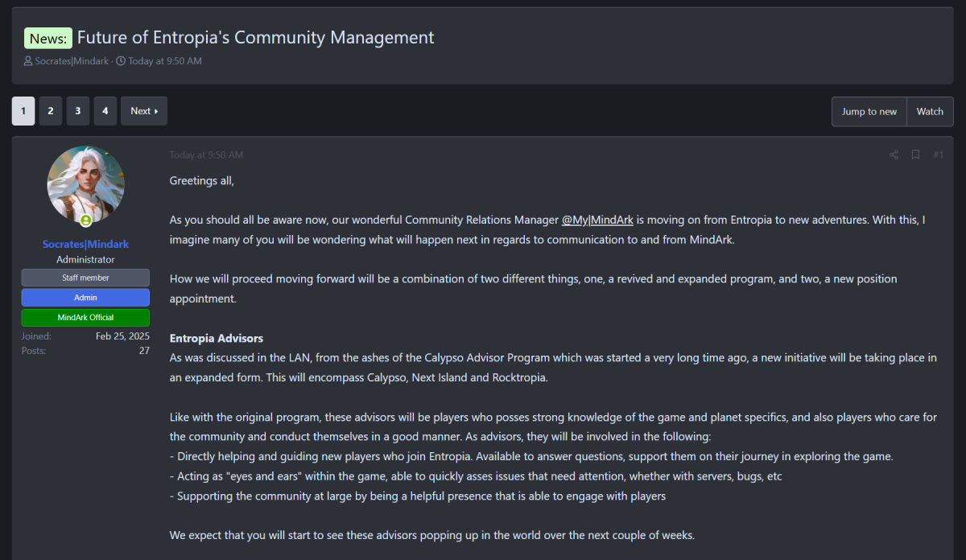Open Socrates|Mindark avatar image

coord(85,185)
